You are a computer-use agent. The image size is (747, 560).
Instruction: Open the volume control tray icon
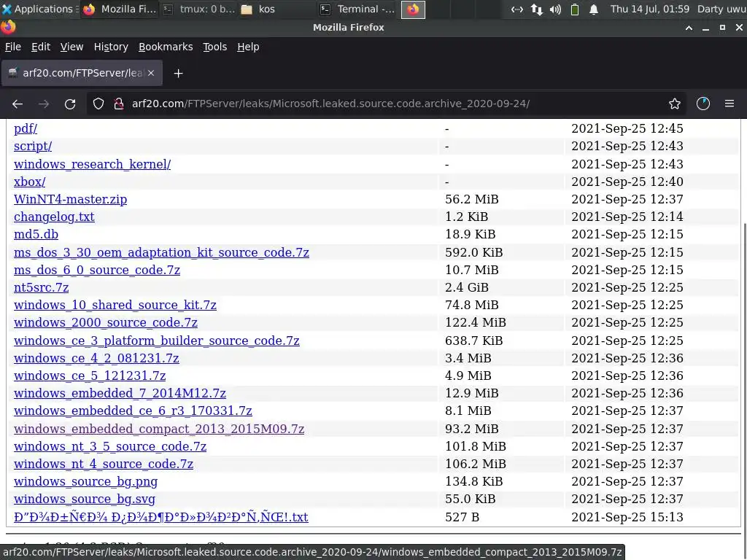555,9
